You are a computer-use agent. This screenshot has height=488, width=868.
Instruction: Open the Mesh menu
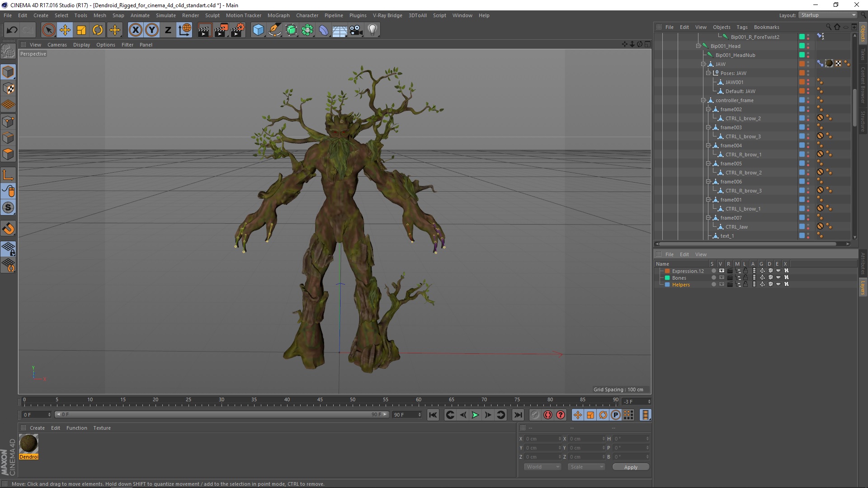pyautogui.click(x=99, y=15)
